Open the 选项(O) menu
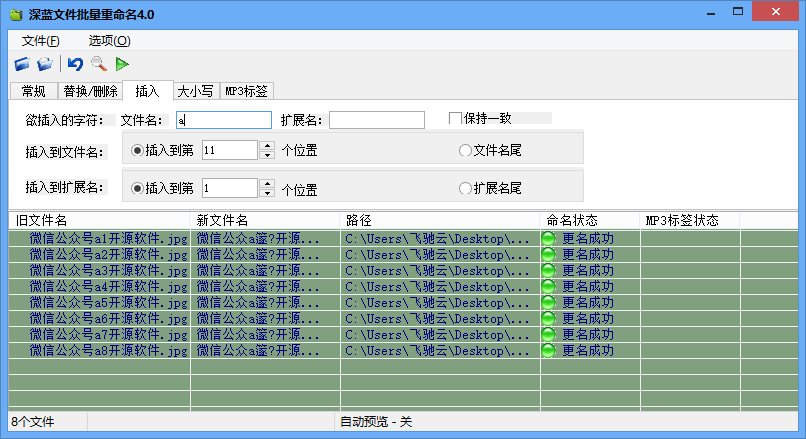The image size is (806, 439). tap(109, 41)
